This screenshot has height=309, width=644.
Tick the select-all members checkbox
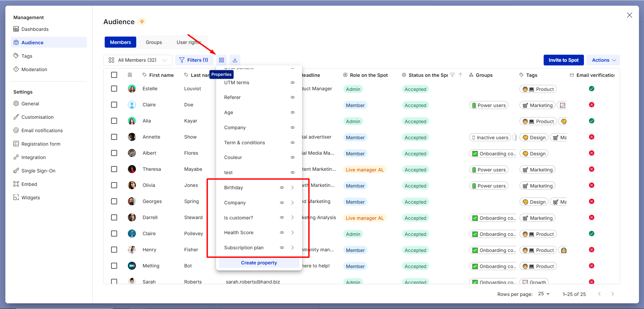click(114, 75)
